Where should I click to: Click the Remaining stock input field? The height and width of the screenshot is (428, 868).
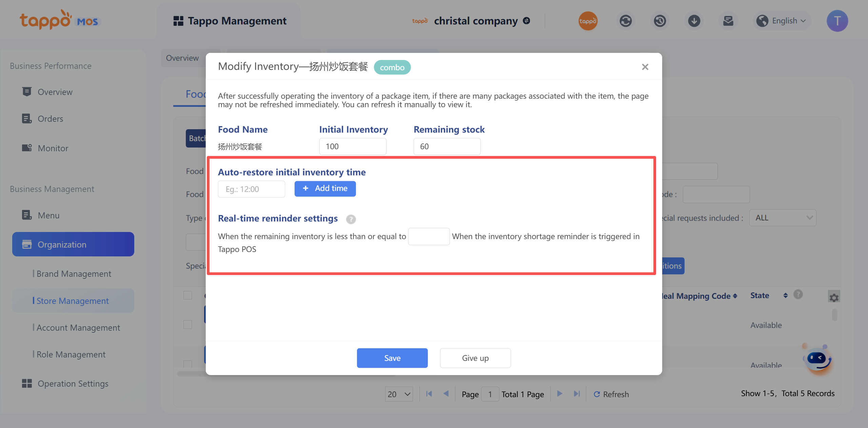(x=447, y=147)
